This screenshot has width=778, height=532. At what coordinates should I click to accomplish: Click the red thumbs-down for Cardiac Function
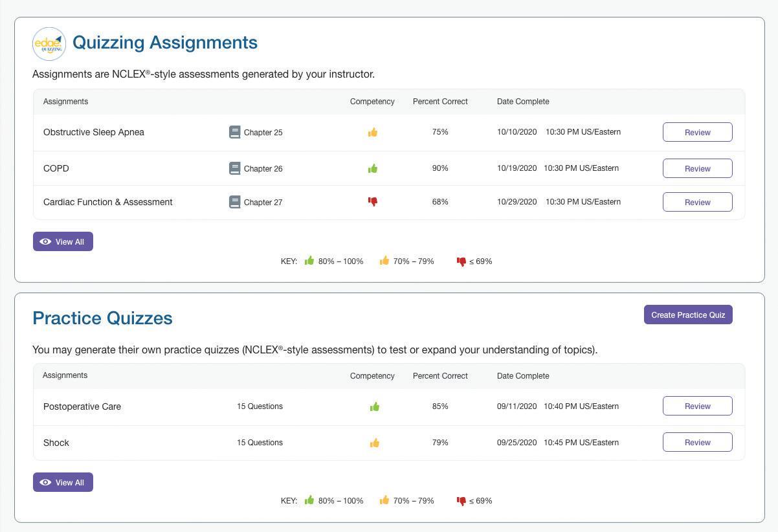click(373, 202)
